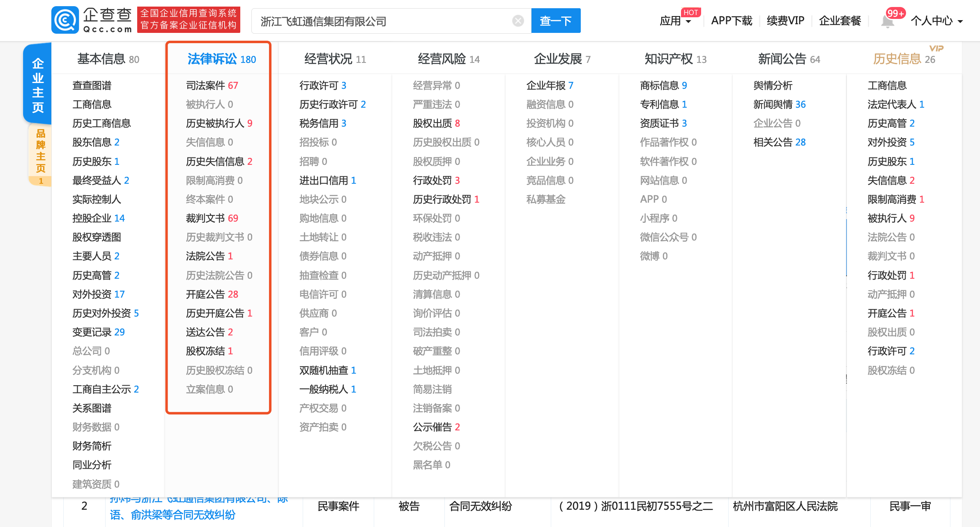This screenshot has width=980, height=527.
Task: Open 公示催告 2
Action: (x=436, y=427)
